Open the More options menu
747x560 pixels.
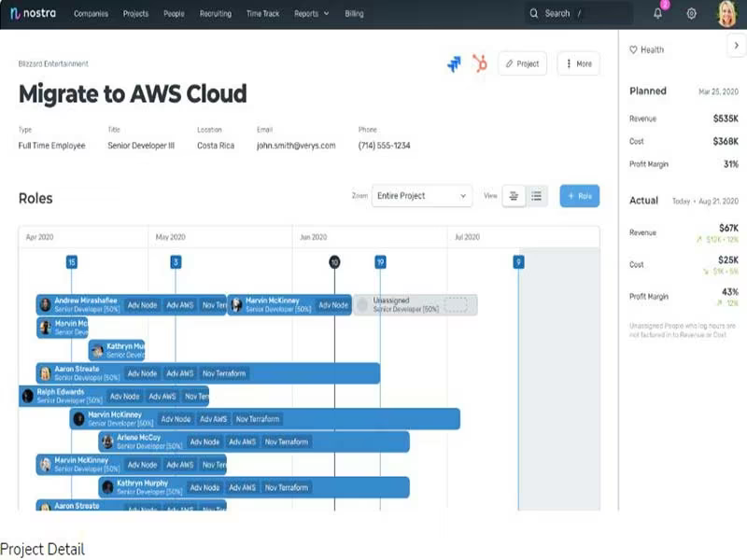click(578, 63)
